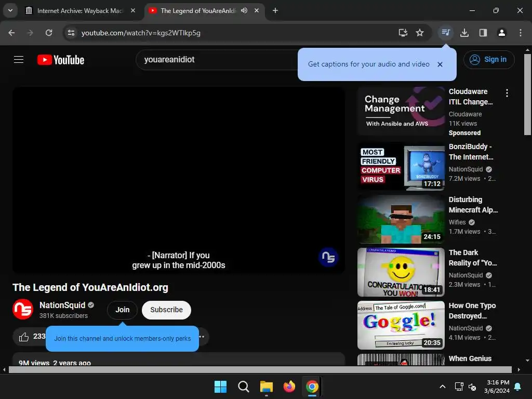Click the scrollbar down arrow
This screenshot has width=532, height=399.
[x=527, y=361]
